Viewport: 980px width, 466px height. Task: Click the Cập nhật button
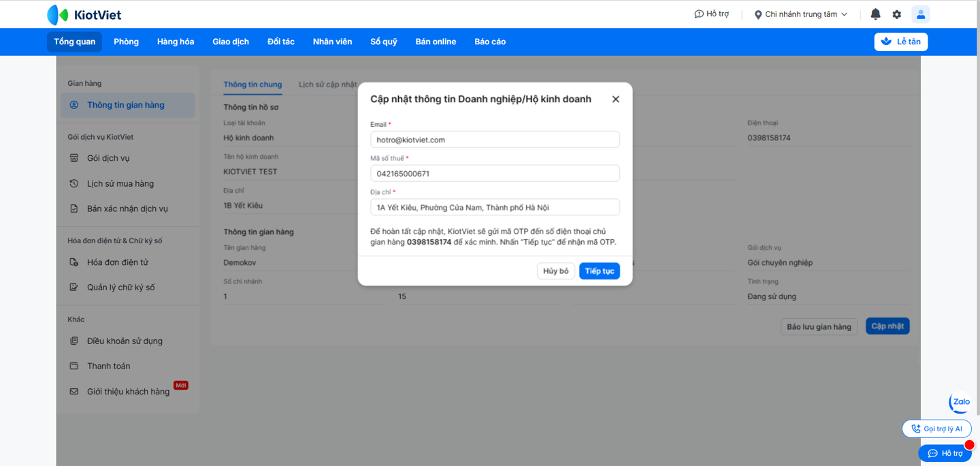887,326
